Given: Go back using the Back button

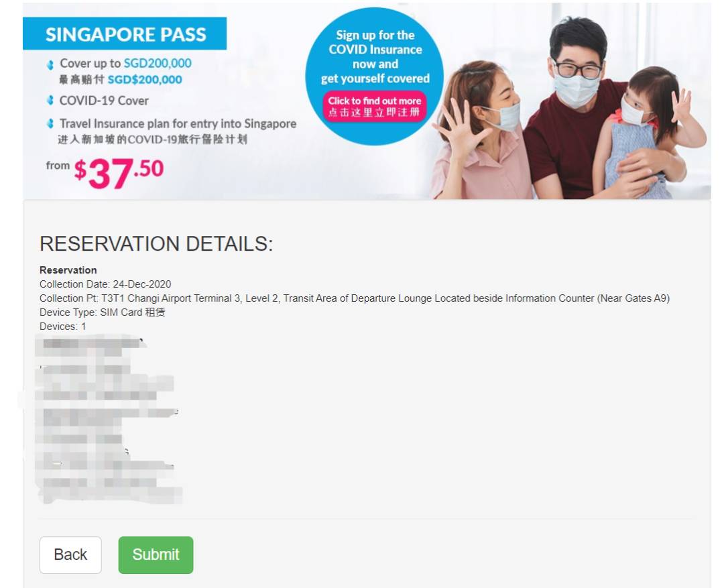Looking at the screenshot, I should click(x=70, y=554).
